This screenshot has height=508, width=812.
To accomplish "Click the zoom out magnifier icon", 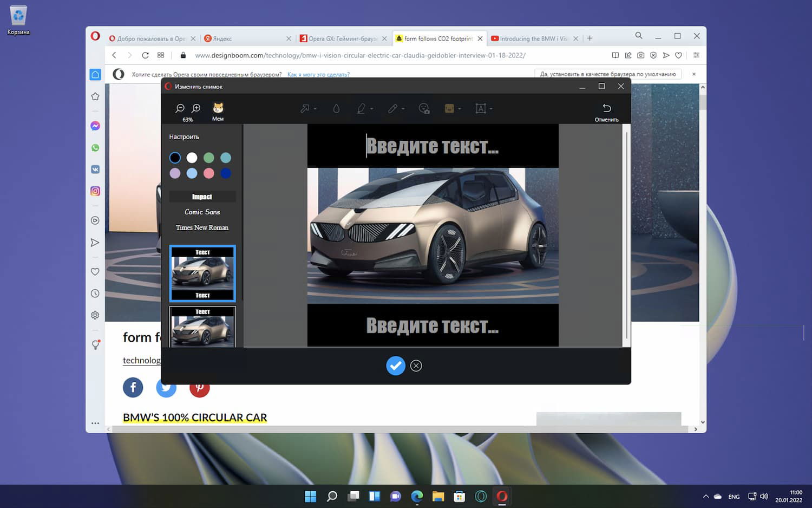I will coord(180,108).
